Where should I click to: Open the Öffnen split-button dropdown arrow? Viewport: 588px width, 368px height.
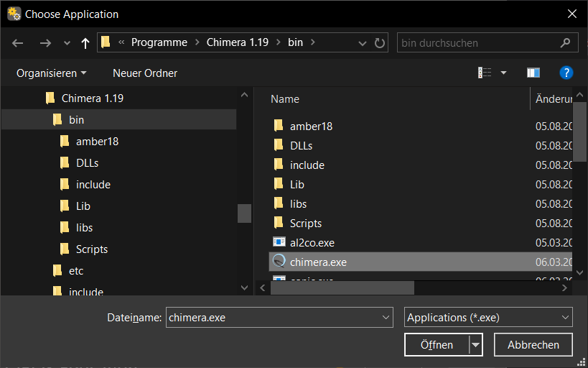point(476,345)
